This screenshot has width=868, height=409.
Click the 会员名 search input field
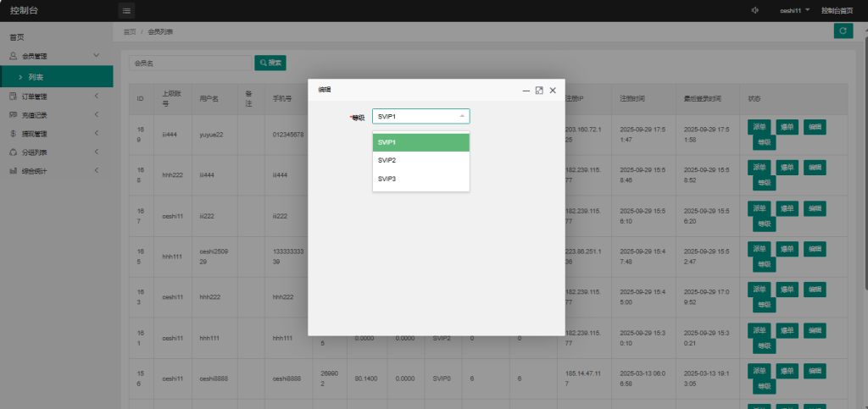(x=190, y=63)
